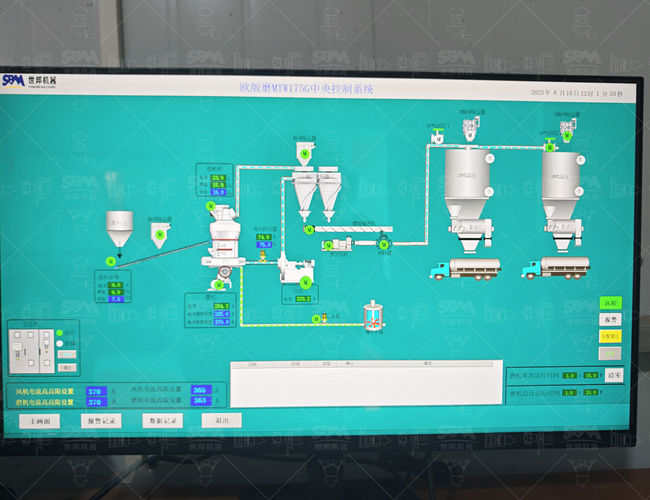This screenshot has height=500, width=650.
Task: Click the 清零 reset button for mill runtime
Action: (615, 376)
